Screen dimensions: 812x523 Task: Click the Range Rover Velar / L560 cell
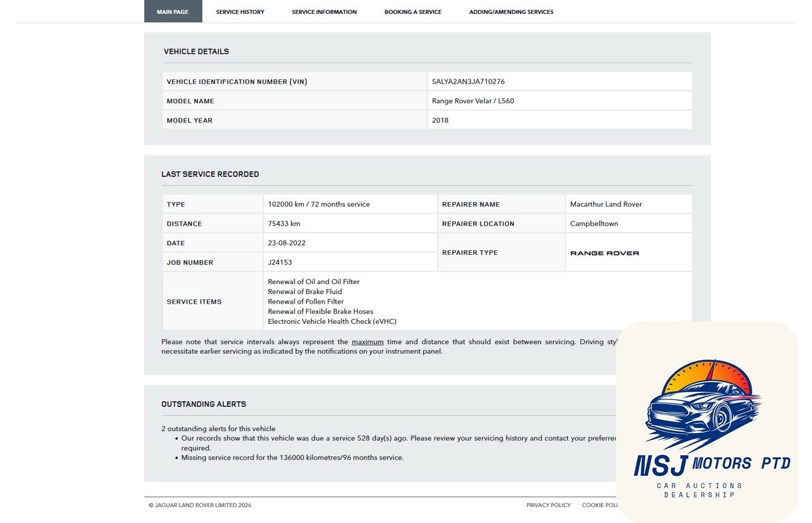click(x=473, y=101)
